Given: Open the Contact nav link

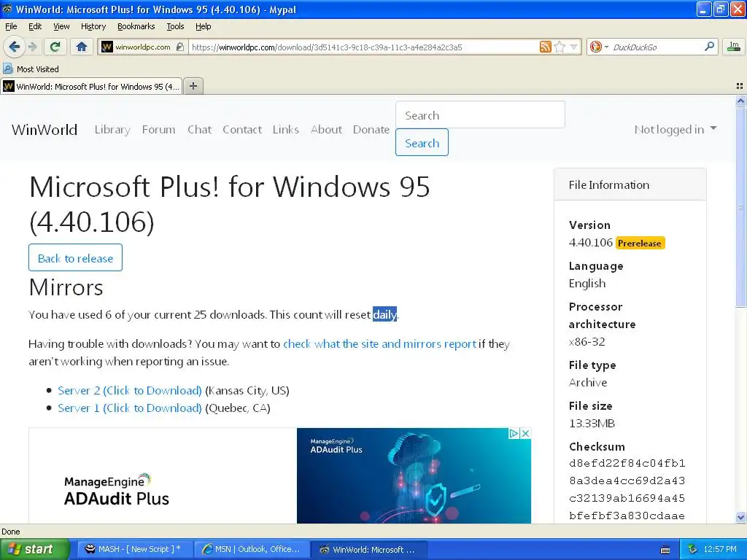Looking at the screenshot, I should pos(242,130).
